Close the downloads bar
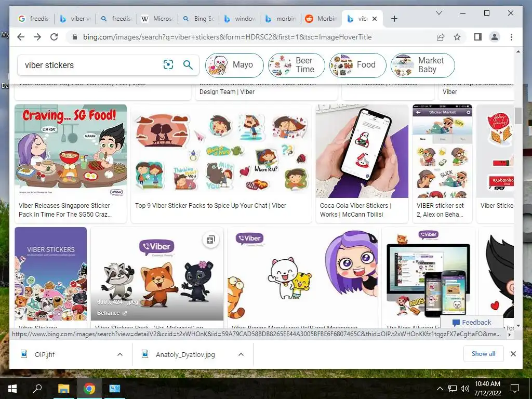 513,354
